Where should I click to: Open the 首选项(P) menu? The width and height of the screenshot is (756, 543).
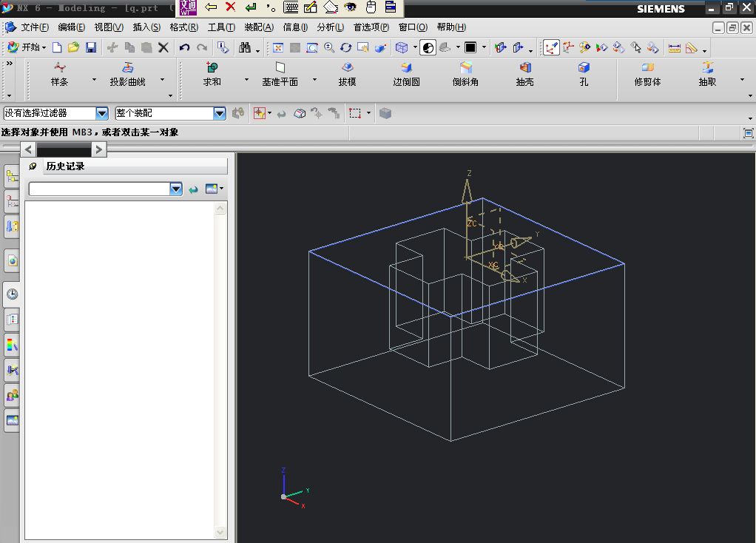(371, 27)
